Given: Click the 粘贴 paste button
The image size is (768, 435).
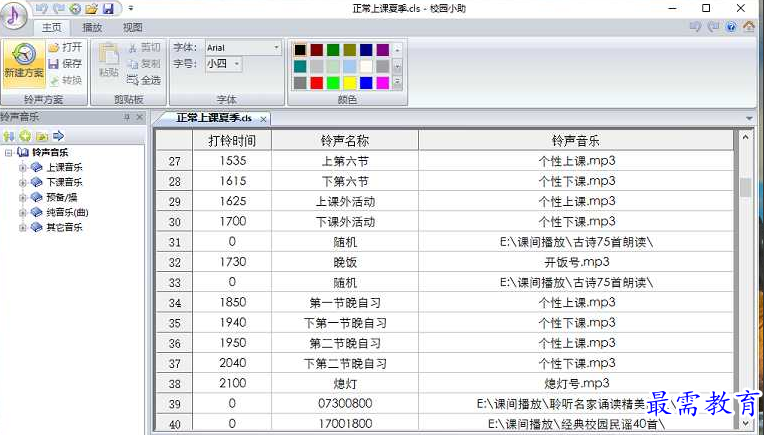Looking at the screenshot, I should click(x=108, y=60).
